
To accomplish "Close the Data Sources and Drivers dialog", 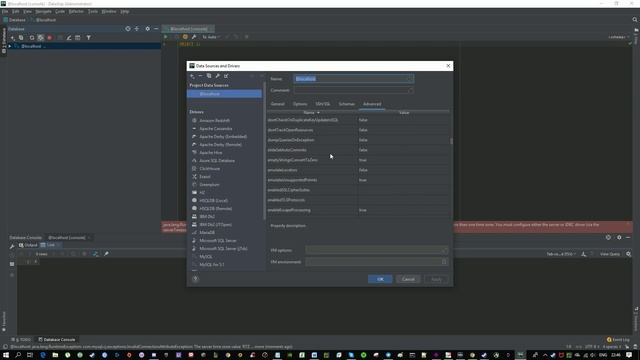I will (448, 66).
